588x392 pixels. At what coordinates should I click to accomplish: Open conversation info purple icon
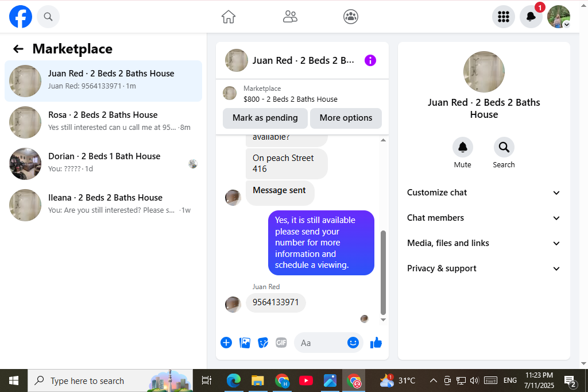370,60
